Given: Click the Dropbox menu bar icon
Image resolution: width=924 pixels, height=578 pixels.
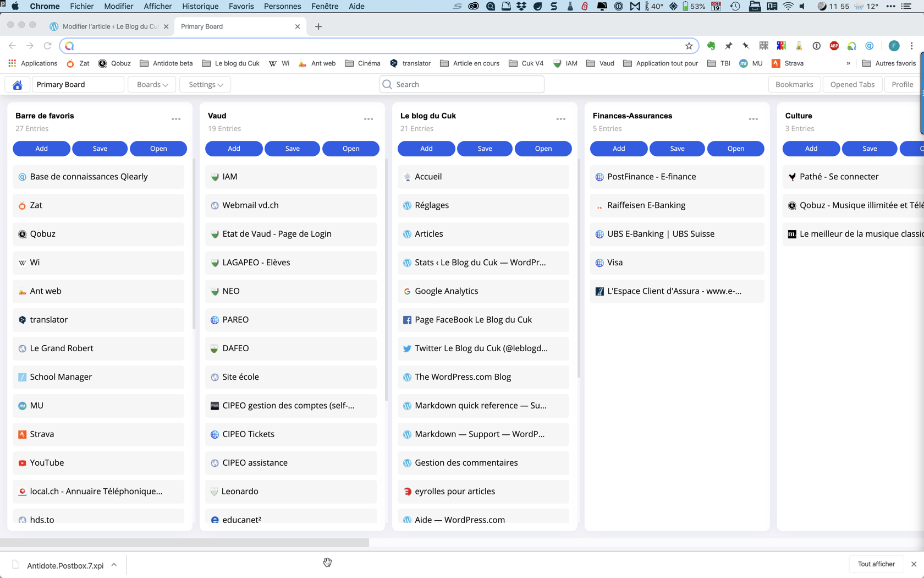Looking at the screenshot, I should (521, 6).
